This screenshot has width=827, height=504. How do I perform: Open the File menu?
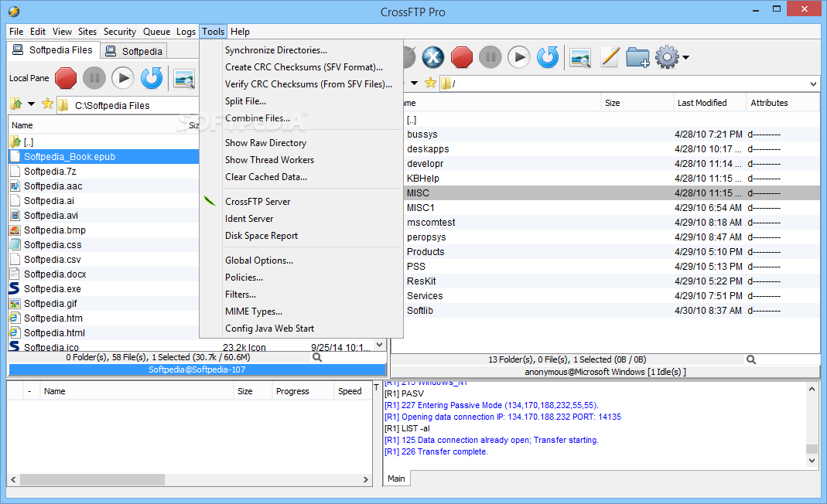15,32
